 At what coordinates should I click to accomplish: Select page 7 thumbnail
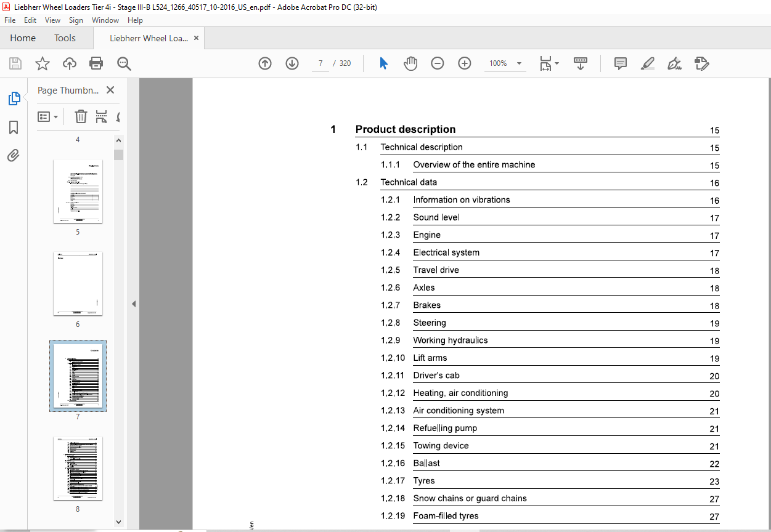pos(78,376)
